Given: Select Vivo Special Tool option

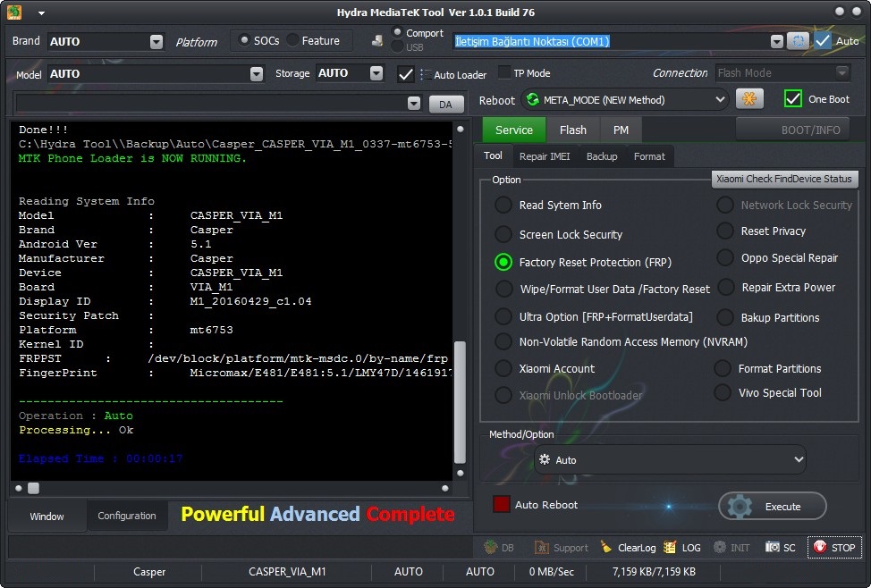Looking at the screenshot, I should pos(723,392).
